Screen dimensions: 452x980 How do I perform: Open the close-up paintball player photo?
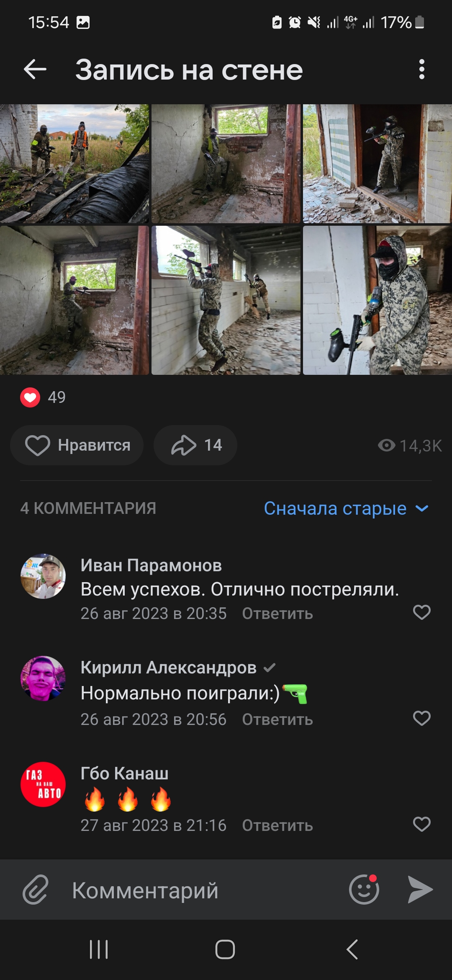coord(378,300)
